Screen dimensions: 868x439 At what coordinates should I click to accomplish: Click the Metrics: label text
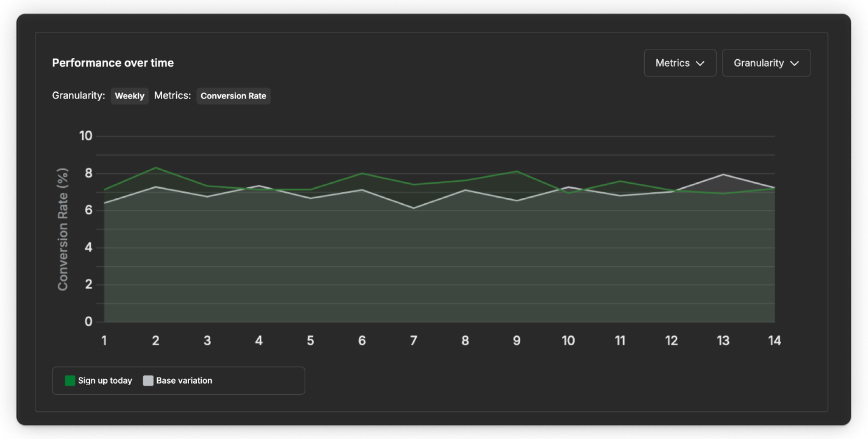coord(173,95)
